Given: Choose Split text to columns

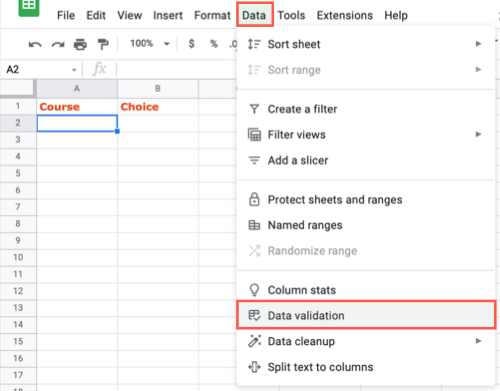Looking at the screenshot, I should coord(366,367).
